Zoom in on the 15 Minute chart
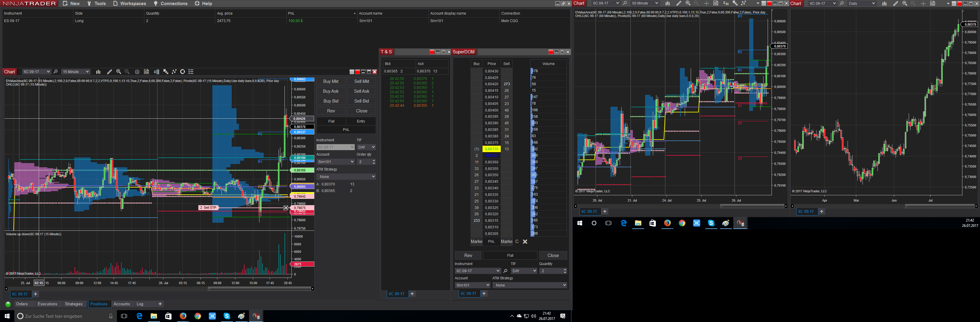 click(119, 72)
